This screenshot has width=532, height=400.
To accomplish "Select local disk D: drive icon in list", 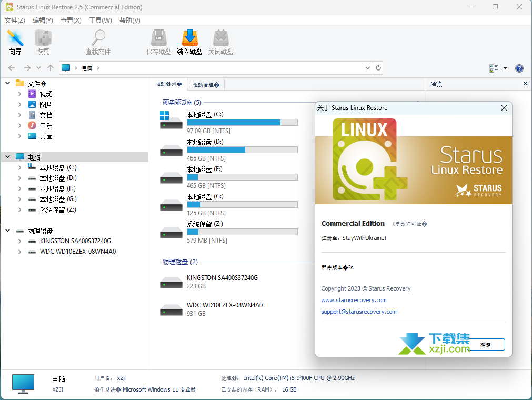I will click(171, 151).
